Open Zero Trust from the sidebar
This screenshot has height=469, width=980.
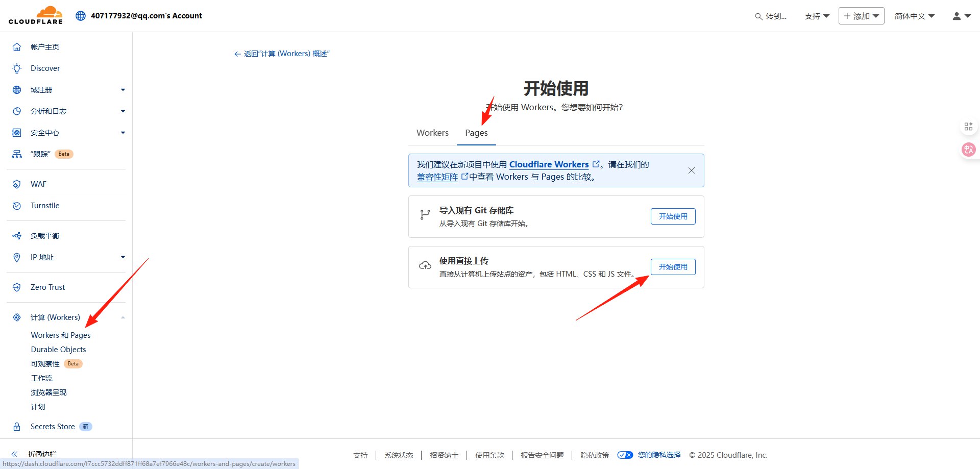[x=47, y=287]
